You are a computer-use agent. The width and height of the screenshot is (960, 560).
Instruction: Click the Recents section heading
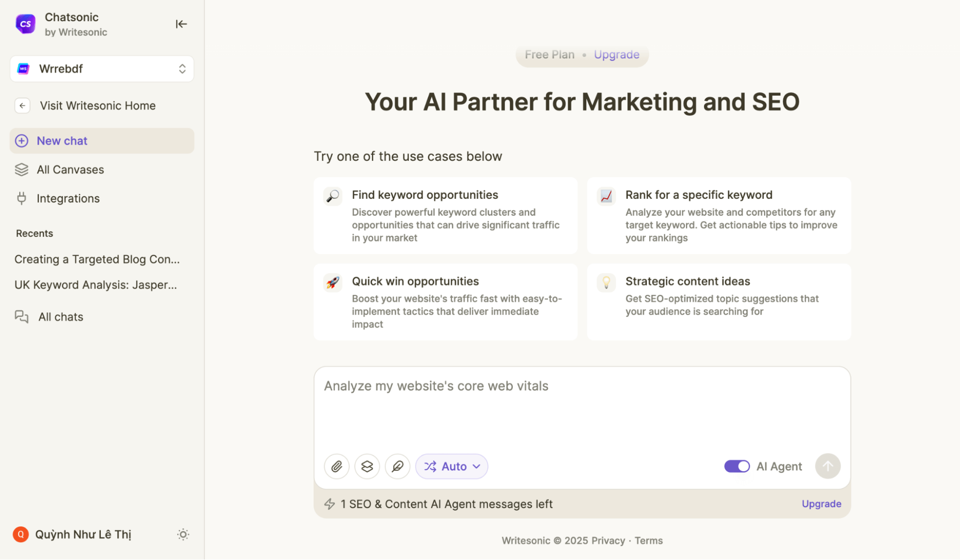pos(35,233)
